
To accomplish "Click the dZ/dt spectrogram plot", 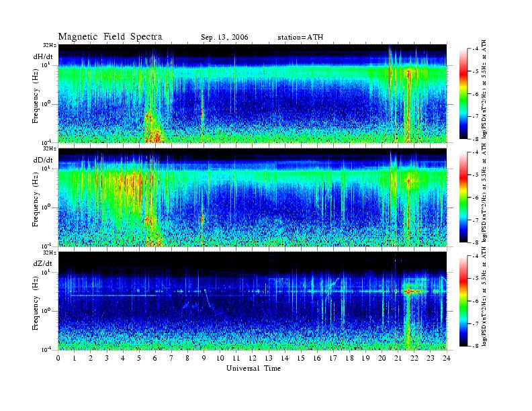I will coord(253,301).
